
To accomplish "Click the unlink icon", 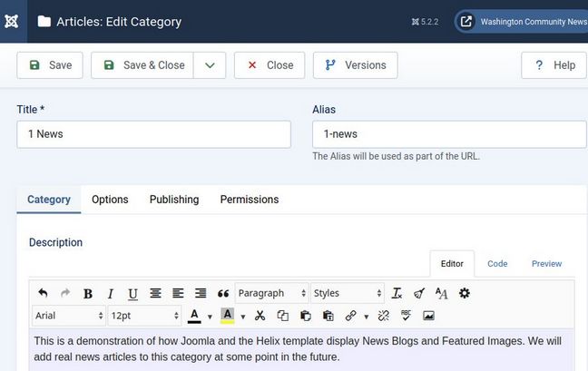I will coord(383,316).
